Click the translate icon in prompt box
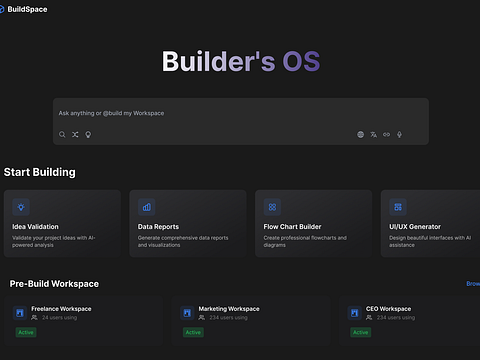This screenshot has width=480, height=360. point(374,134)
